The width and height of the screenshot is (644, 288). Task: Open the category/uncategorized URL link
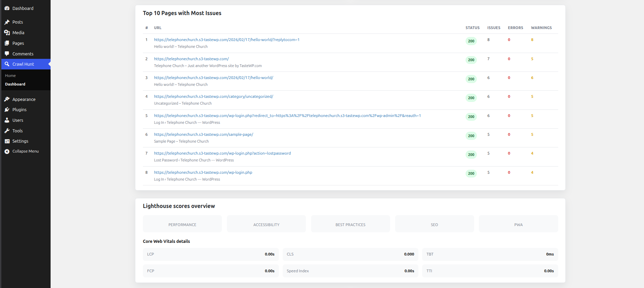(x=214, y=96)
